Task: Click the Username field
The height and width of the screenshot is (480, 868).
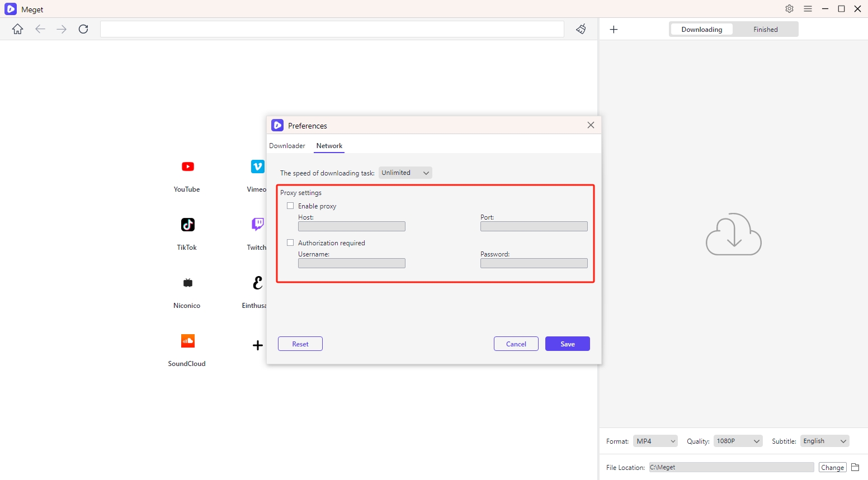Action: tap(352, 263)
